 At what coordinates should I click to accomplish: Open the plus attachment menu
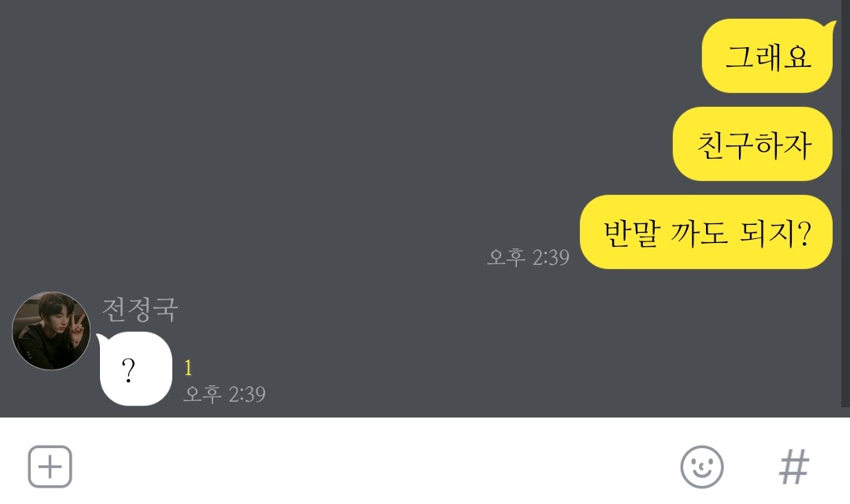click(50, 466)
